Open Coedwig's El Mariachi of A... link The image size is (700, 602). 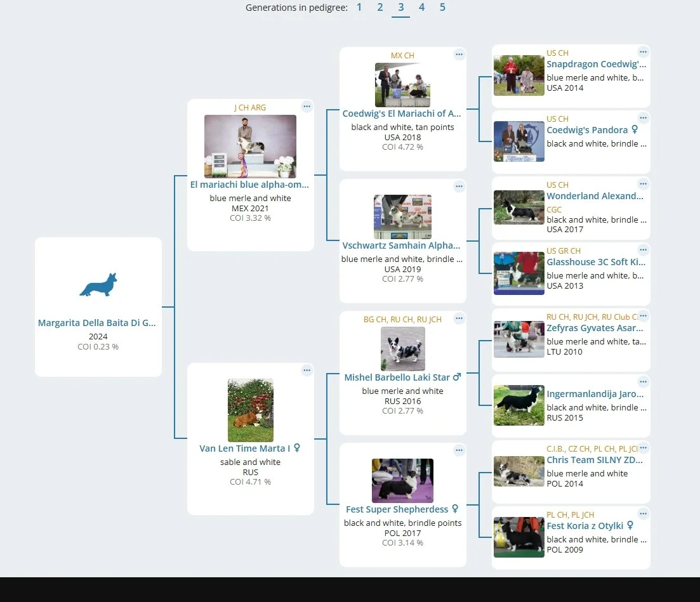point(402,114)
